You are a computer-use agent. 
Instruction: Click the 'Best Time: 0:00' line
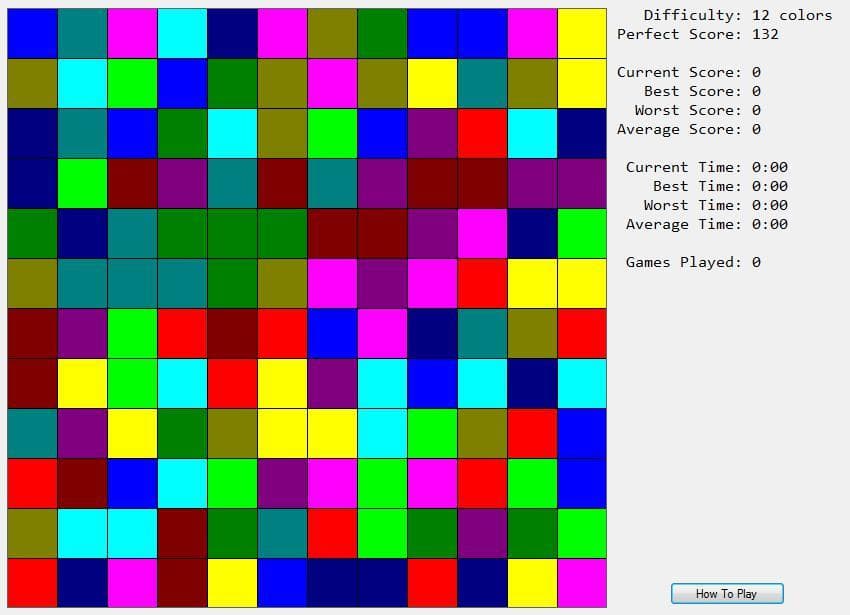point(720,186)
